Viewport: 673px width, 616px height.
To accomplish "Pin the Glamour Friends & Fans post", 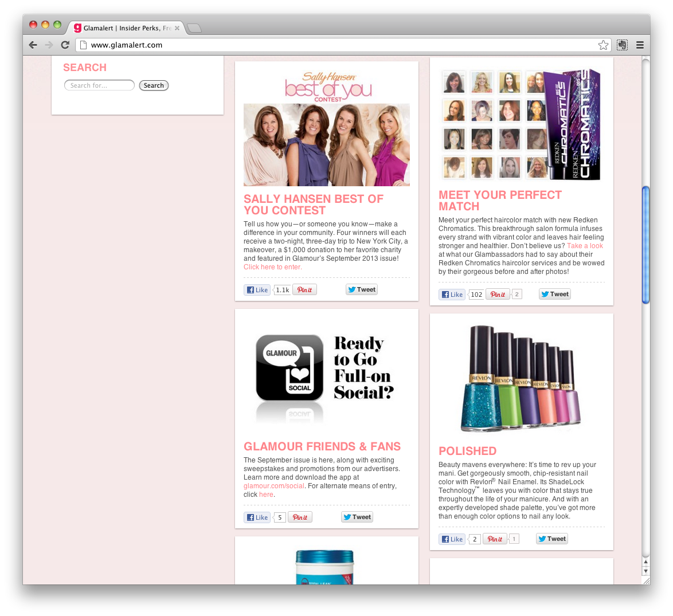I will (x=300, y=517).
